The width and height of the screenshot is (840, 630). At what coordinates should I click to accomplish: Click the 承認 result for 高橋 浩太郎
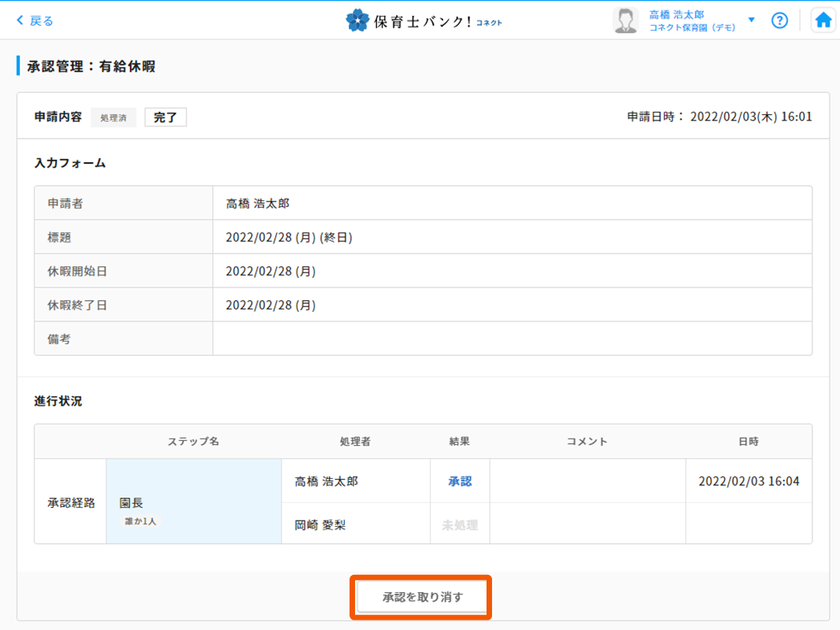coord(460,481)
